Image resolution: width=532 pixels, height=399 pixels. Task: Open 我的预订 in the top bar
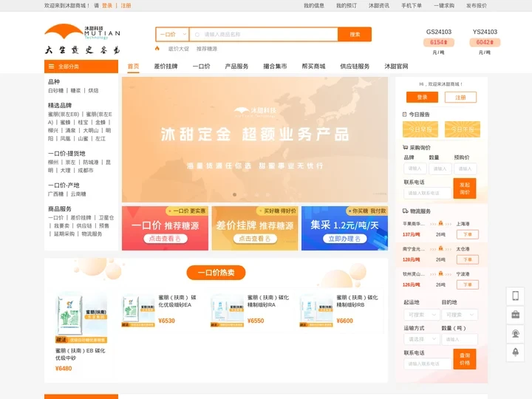point(347,5)
